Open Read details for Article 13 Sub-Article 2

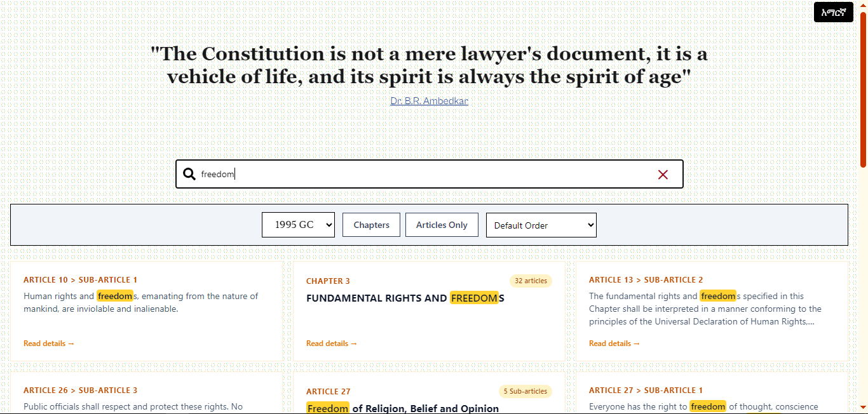614,344
